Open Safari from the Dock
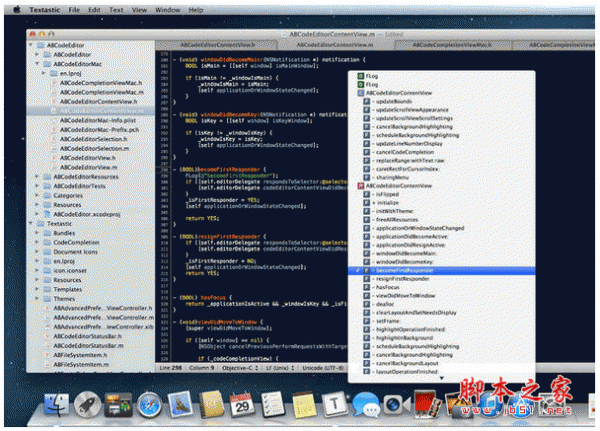The height and width of the screenshot is (431, 600). click(x=150, y=404)
